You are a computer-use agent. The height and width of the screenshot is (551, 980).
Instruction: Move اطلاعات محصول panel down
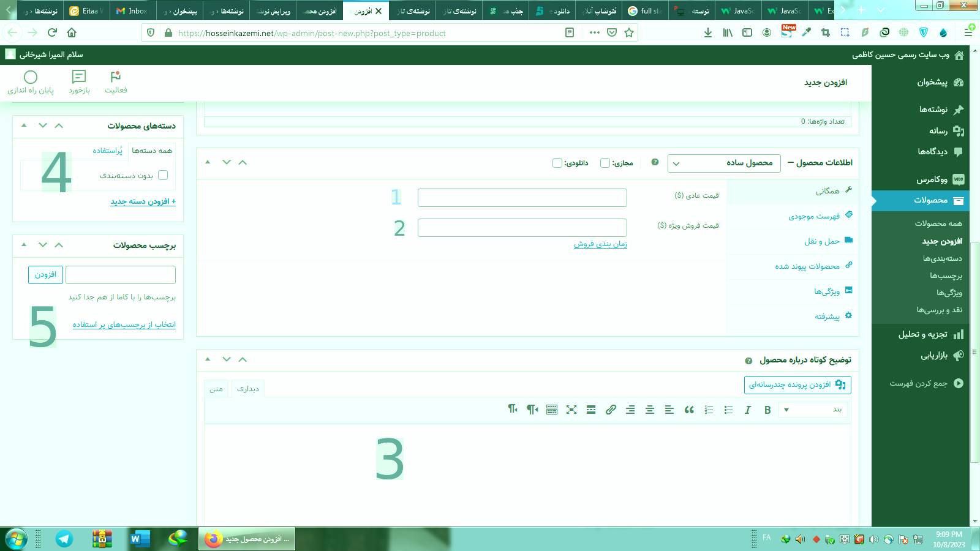pyautogui.click(x=227, y=162)
